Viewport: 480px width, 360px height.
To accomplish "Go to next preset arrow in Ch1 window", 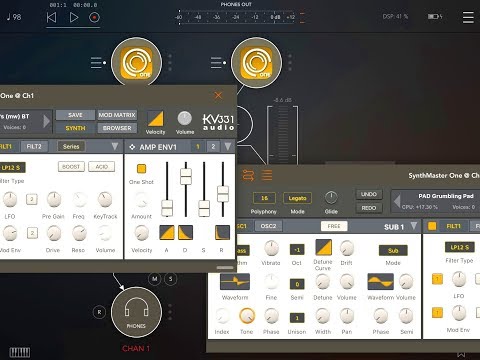I will pos(47,121).
